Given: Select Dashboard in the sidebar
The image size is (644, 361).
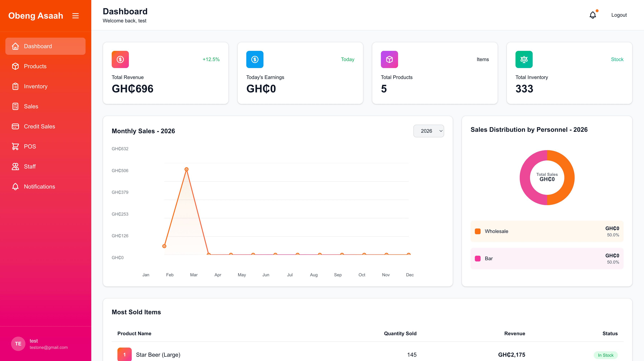Looking at the screenshot, I should pos(38,46).
